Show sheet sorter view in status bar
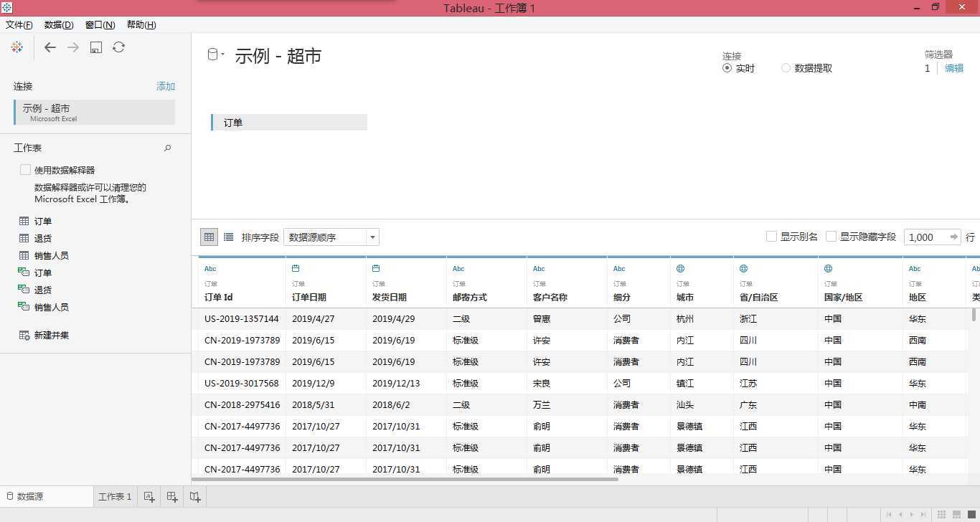 click(942, 514)
